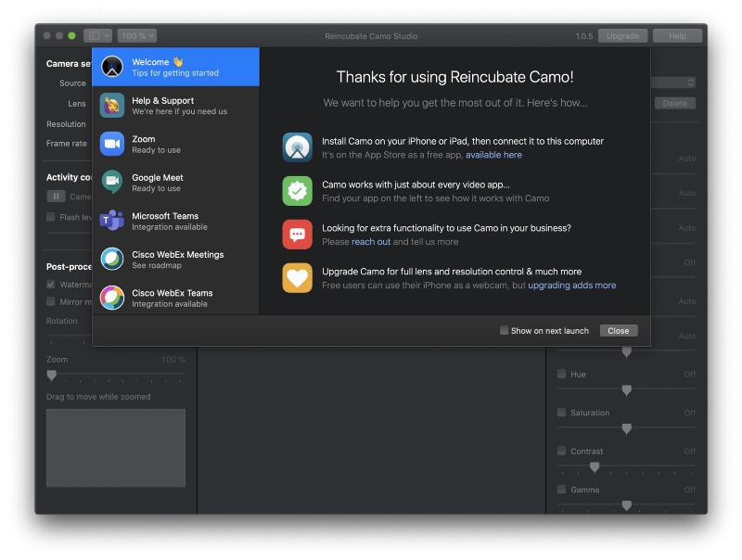
Task: Enable the Saturation checkbox
Action: pyautogui.click(x=562, y=413)
